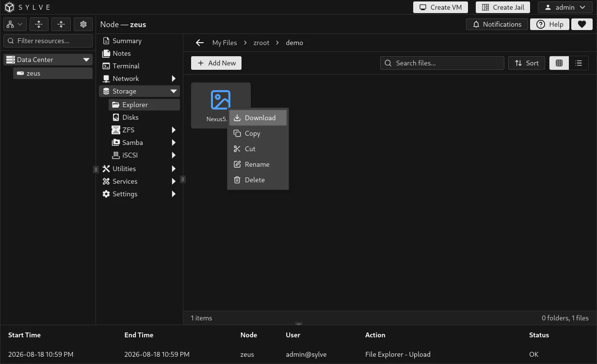The image size is (597, 364).
Task: Click the Samba folder icon
Action: click(x=116, y=142)
